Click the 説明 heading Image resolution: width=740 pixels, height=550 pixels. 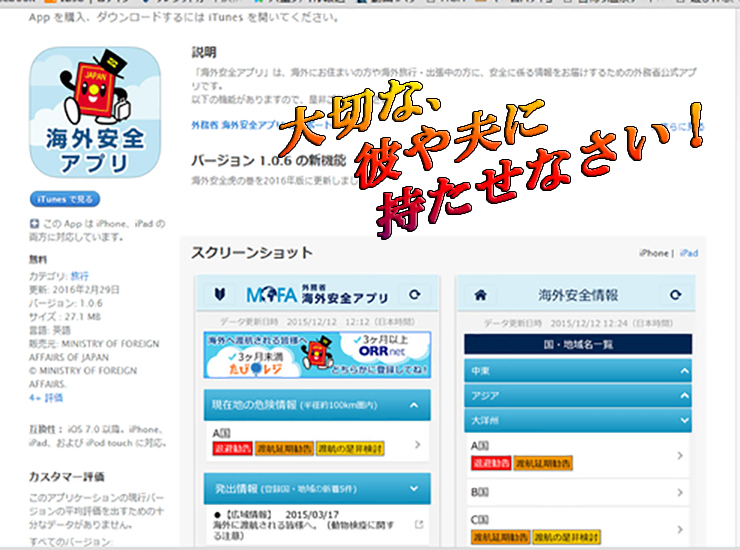tap(204, 52)
